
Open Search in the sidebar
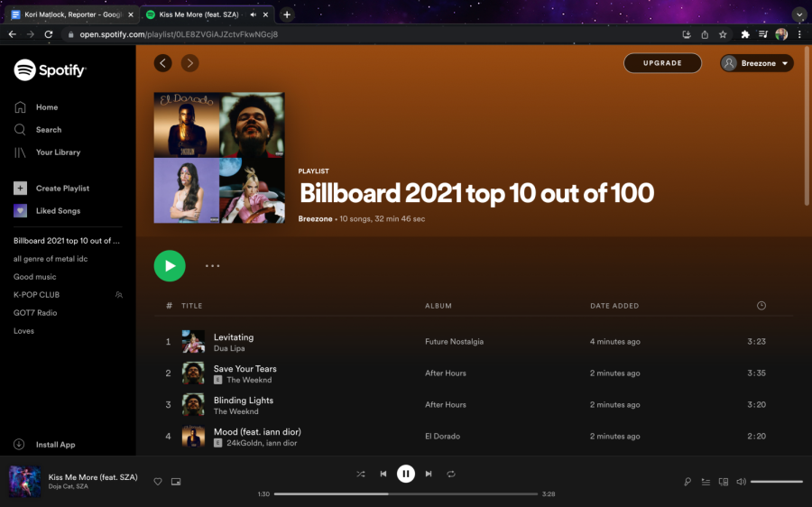click(x=49, y=130)
